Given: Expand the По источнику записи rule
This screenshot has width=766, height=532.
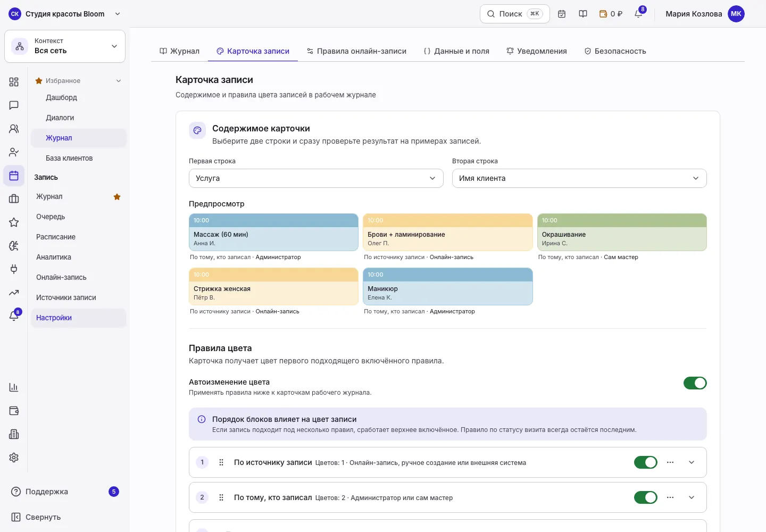Looking at the screenshot, I should point(692,462).
